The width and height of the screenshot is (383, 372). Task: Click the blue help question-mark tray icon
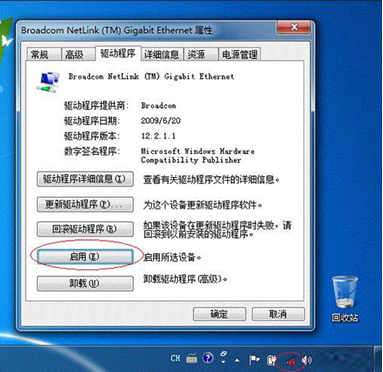(x=208, y=358)
